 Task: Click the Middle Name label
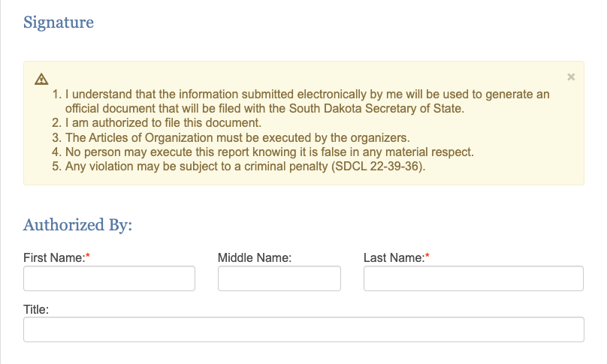255,257
